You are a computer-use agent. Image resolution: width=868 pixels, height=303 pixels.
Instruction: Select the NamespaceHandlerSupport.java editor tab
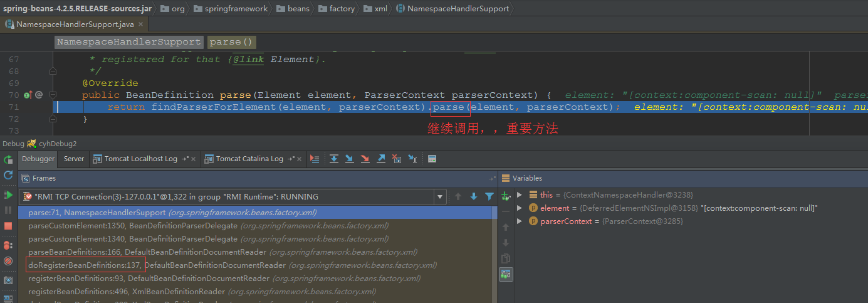(x=75, y=24)
